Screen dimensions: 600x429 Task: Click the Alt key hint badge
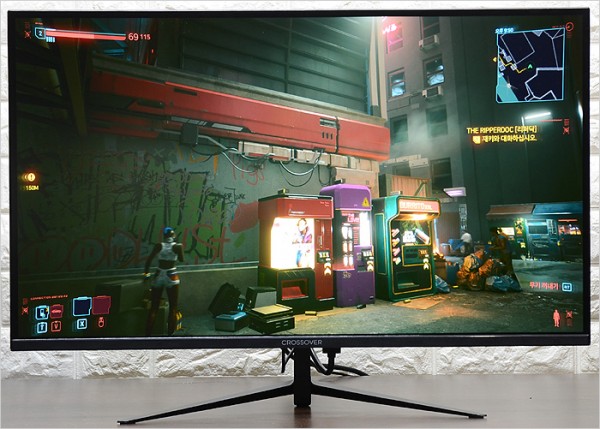(x=567, y=287)
